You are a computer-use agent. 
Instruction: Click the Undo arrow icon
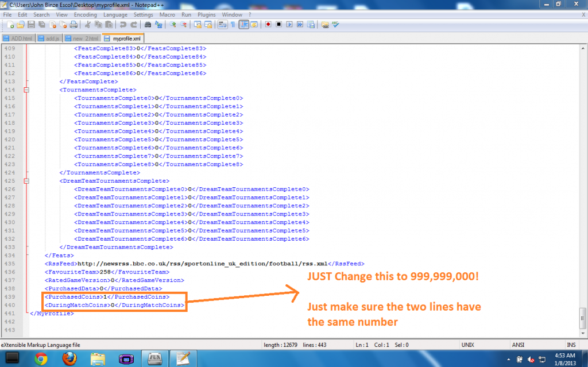pyautogui.click(x=123, y=25)
